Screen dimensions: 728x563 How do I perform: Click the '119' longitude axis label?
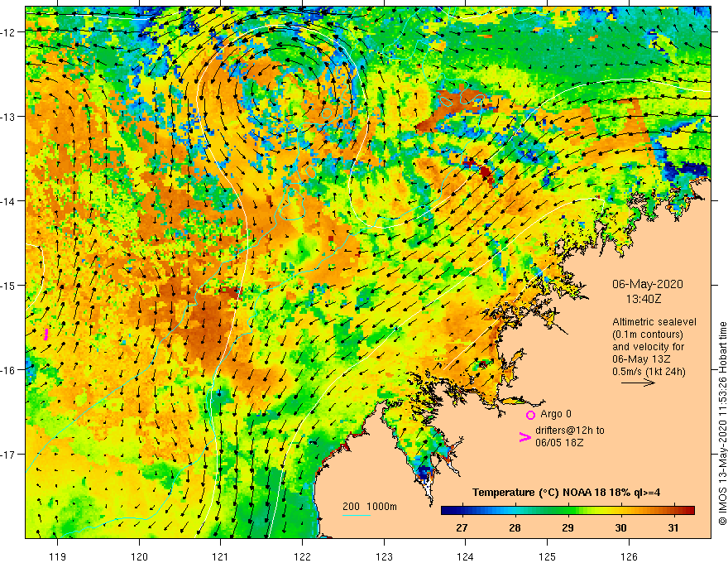click(58, 556)
